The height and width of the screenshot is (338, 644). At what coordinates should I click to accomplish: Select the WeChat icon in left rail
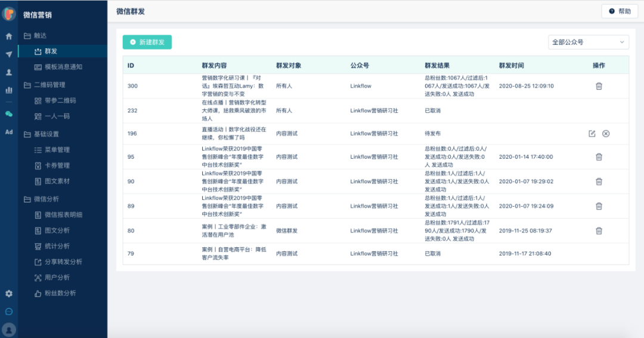pyautogui.click(x=8, y=114)
